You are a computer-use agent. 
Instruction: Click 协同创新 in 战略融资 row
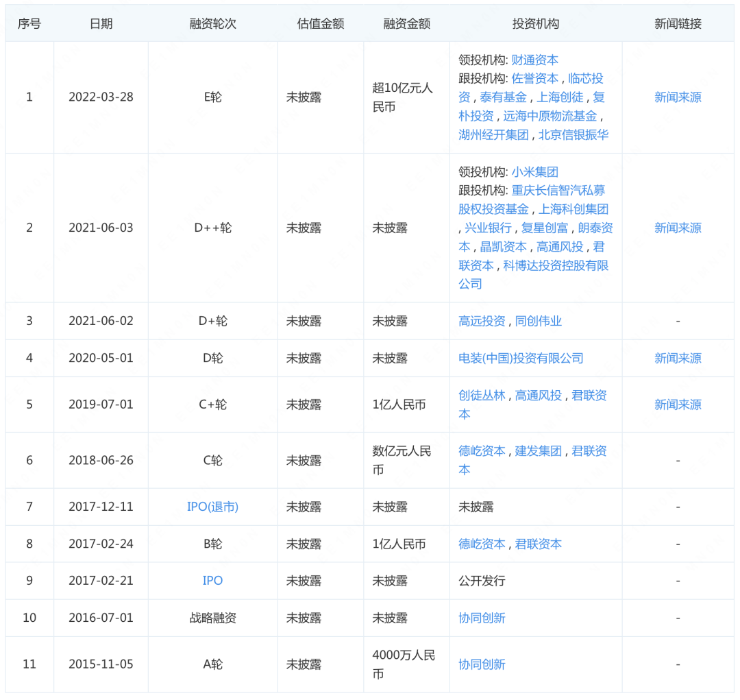click(482, 618)
